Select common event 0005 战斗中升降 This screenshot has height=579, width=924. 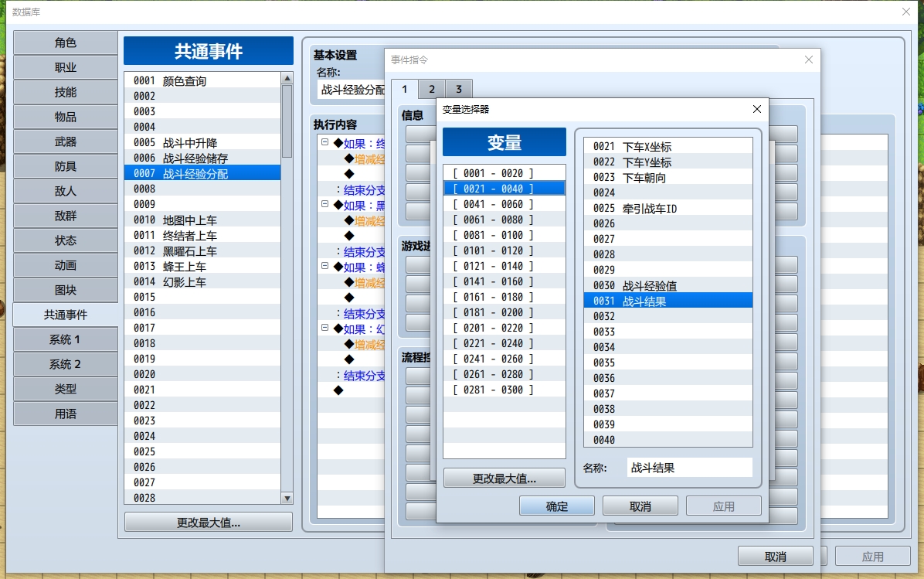(x=202, y=143)
